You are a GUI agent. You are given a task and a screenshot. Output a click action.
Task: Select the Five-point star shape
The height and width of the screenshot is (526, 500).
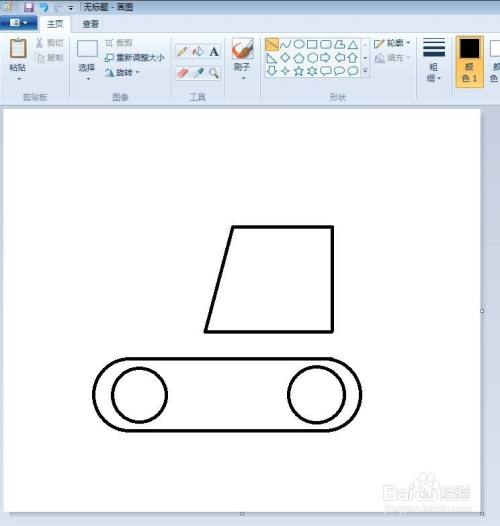pos(299,71)
